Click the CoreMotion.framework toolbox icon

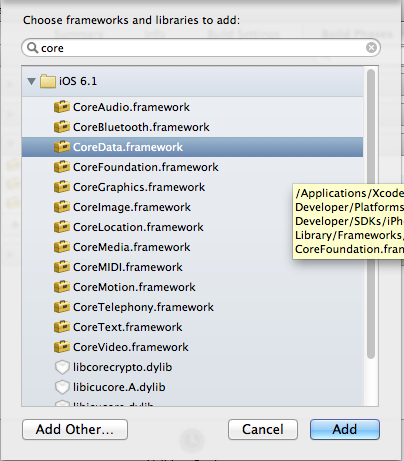click(62, 287)
